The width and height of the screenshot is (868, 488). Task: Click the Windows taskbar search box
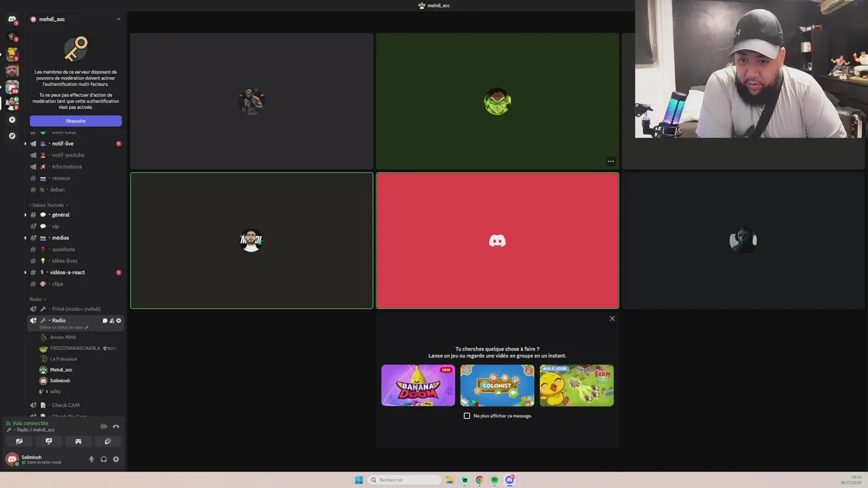tap(405, 480)
